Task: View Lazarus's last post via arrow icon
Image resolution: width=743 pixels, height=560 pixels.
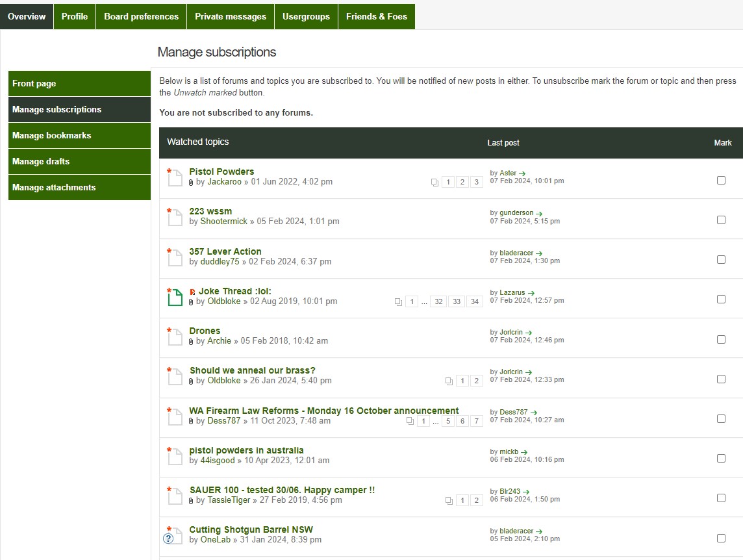Action: [x=531, y=293]
